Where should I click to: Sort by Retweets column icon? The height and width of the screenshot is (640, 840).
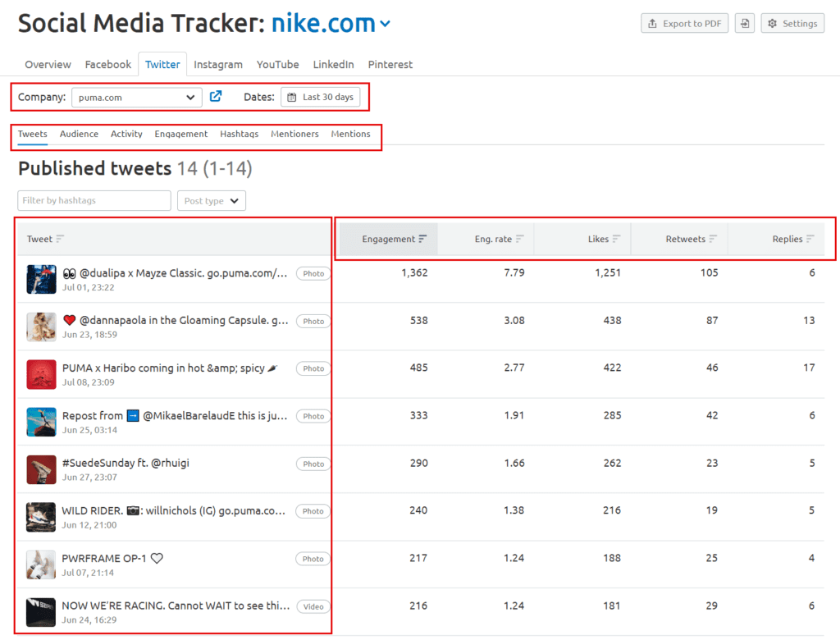tap(713, 239)
